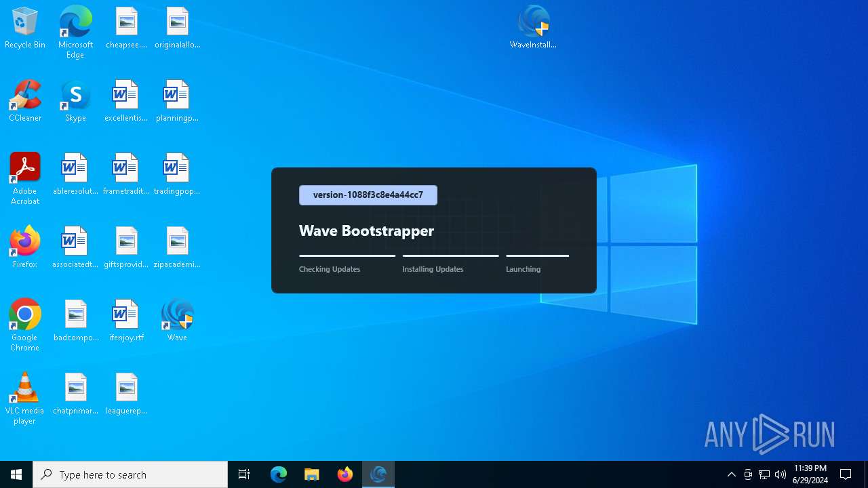Select the excellentis... Word document icon
The height and width of the screenshot is (488, 868).
click(x=126, y=101)
